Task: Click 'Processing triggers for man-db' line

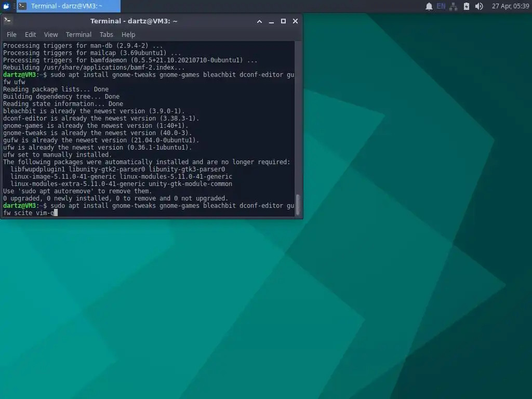Action: [83, 46]
